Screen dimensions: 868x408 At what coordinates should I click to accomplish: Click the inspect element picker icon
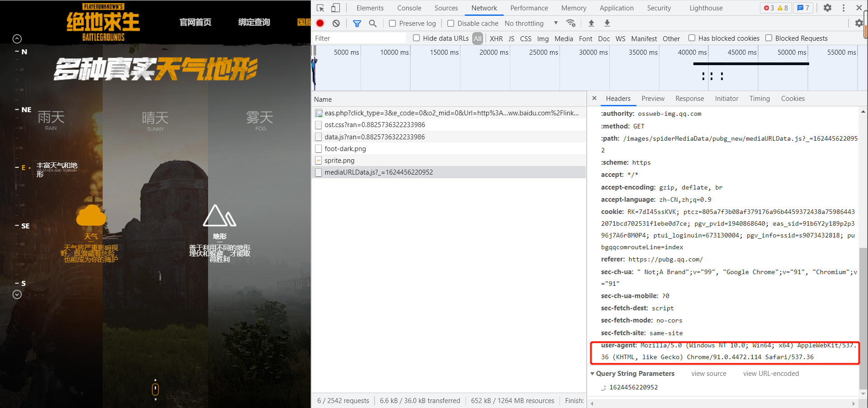point(320,8)
